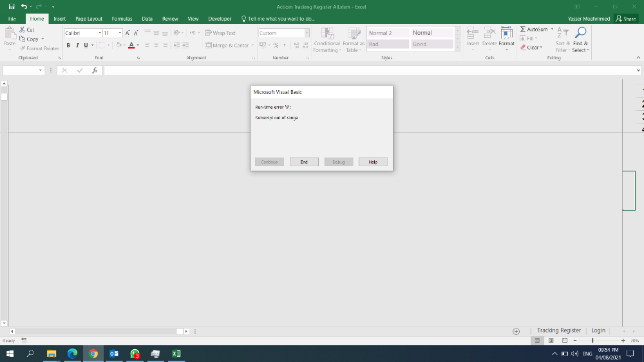Click the Help button in error dialog
Viewport: 644px width, 362px height.
point(373,162)
